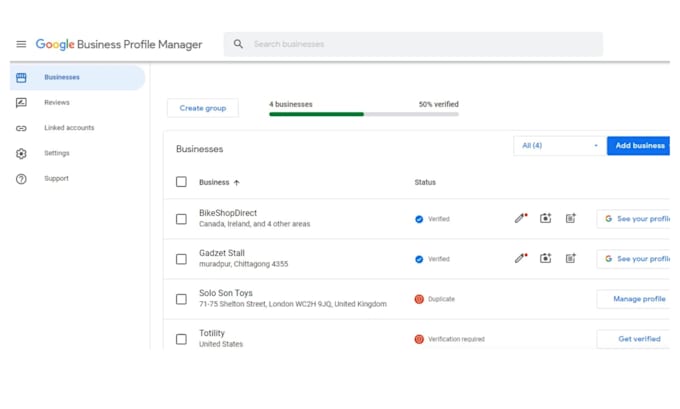Click the Status column header
This screenshot has height=409, width=680.
[425, 183]
